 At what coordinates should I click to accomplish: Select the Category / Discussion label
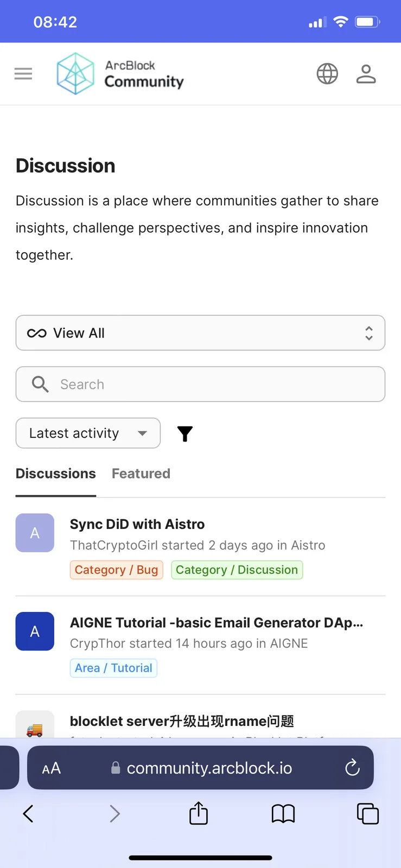(237, 570)
